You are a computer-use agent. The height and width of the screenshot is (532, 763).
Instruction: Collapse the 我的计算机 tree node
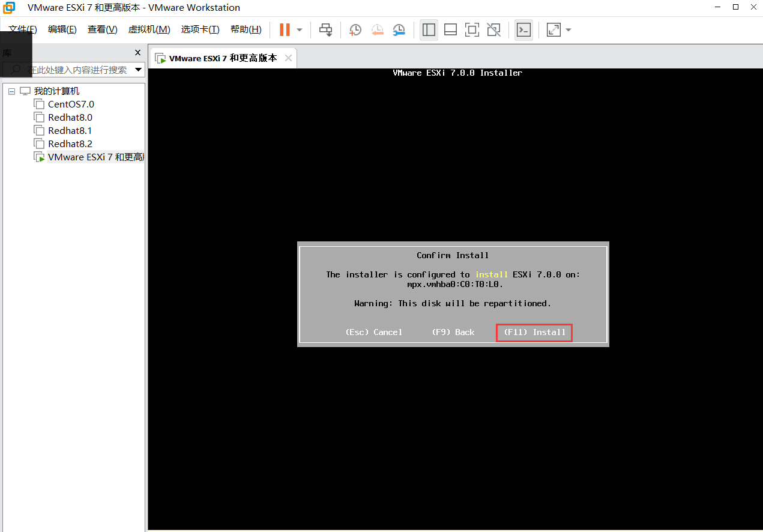[11, 91]
